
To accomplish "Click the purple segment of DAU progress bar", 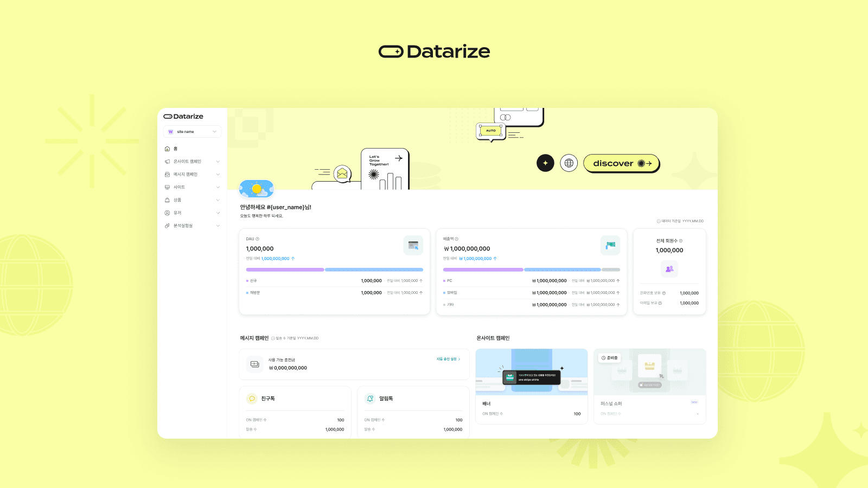I will point(285,269).
